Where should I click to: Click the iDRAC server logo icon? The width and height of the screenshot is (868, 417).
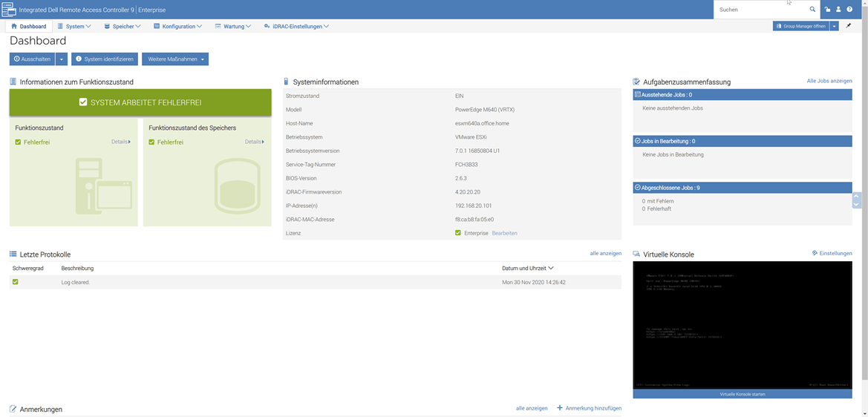pyautogui.click(x=9, y=10)
